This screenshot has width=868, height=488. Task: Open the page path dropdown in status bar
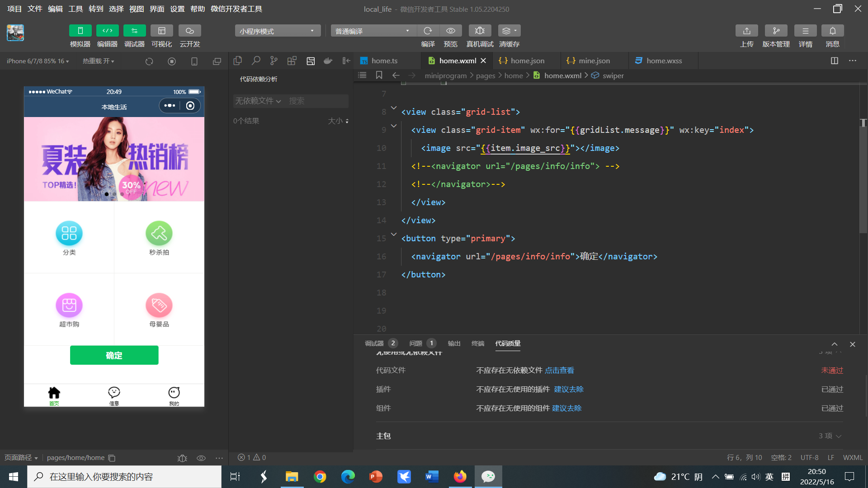[21, 458]
